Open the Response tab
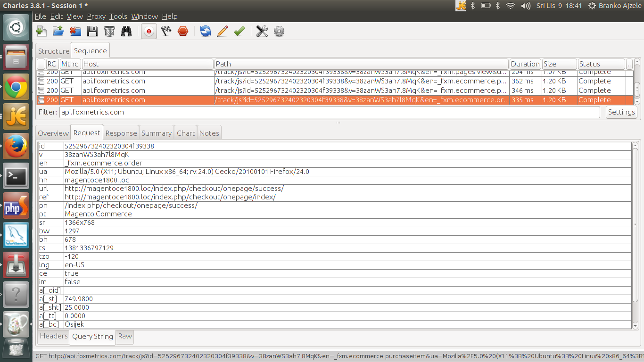 [x=121, y=133]
